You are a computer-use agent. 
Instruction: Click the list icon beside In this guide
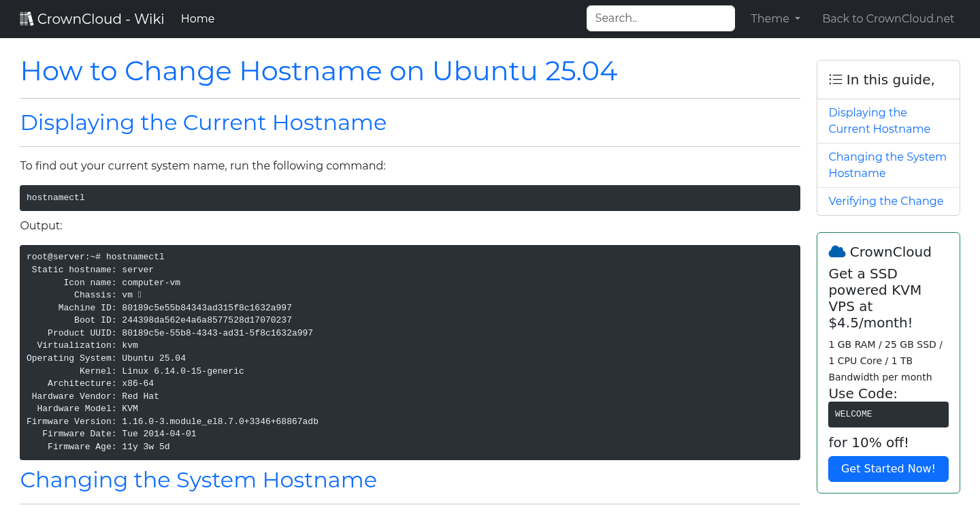pyautogui.click(x=835, y=80)
